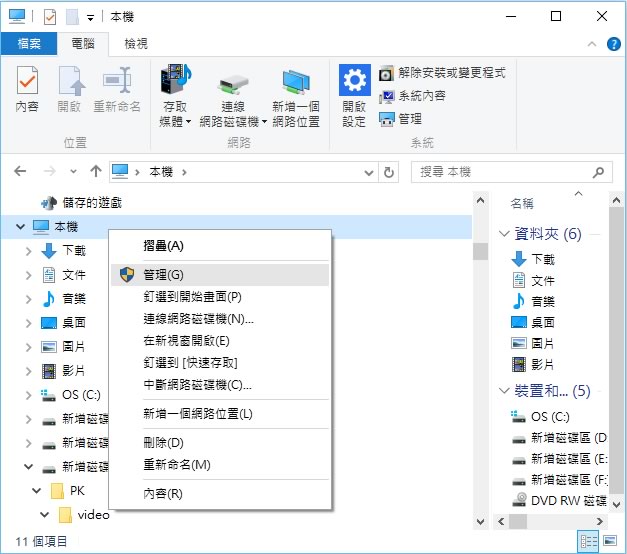Screen dimensions: 627x554
Task: Select the video folder in tree
Action: (94, 515)
